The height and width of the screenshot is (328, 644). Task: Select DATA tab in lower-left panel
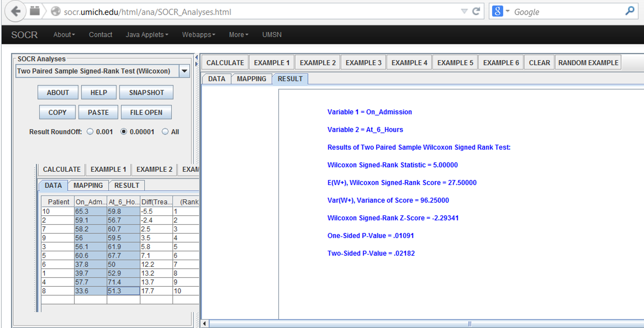coord(53,186)
